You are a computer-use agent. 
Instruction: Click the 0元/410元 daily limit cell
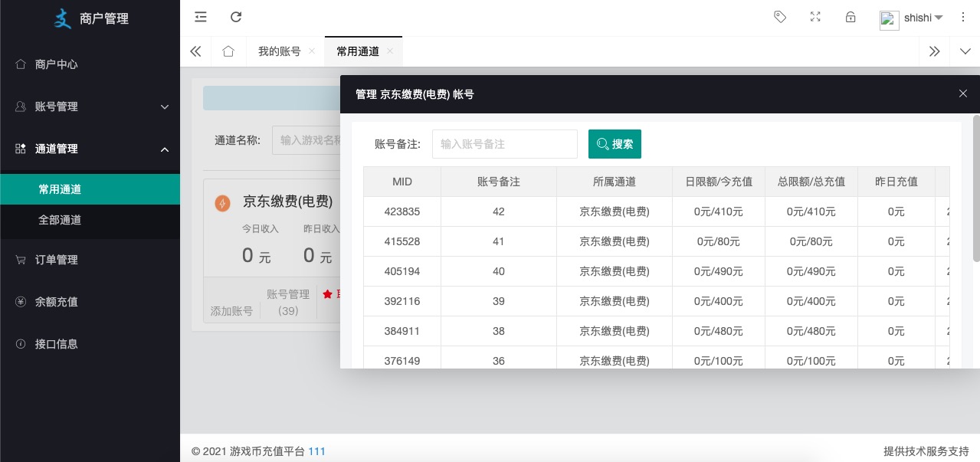tap(719, 211)
